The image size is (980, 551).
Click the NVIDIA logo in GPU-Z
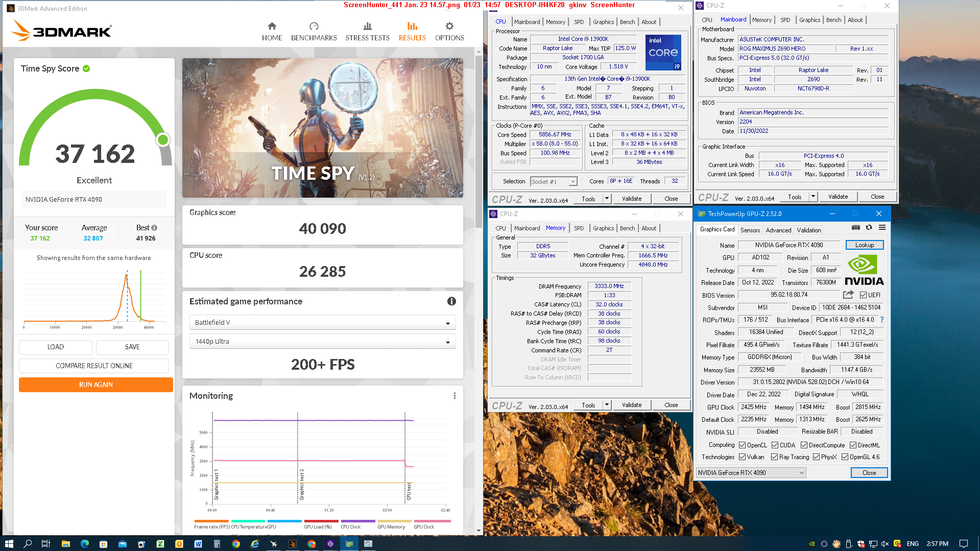point(864,270)
